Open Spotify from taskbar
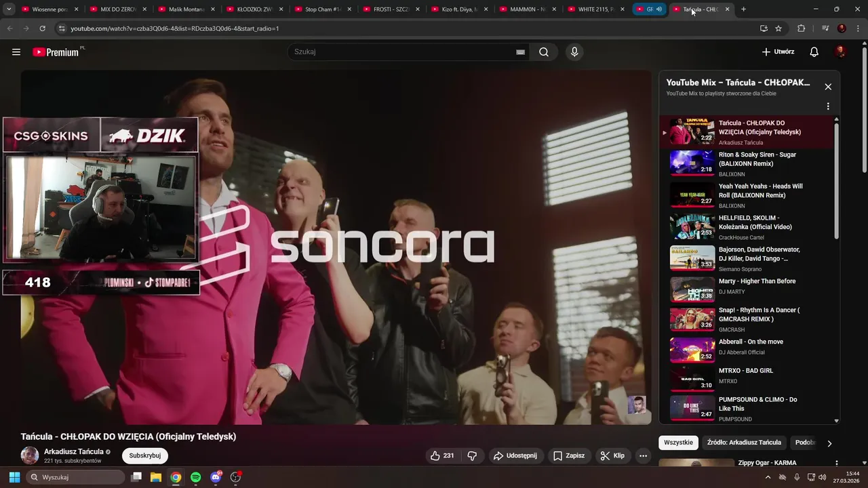Screen dimensions: 868x488 (195, 477)
